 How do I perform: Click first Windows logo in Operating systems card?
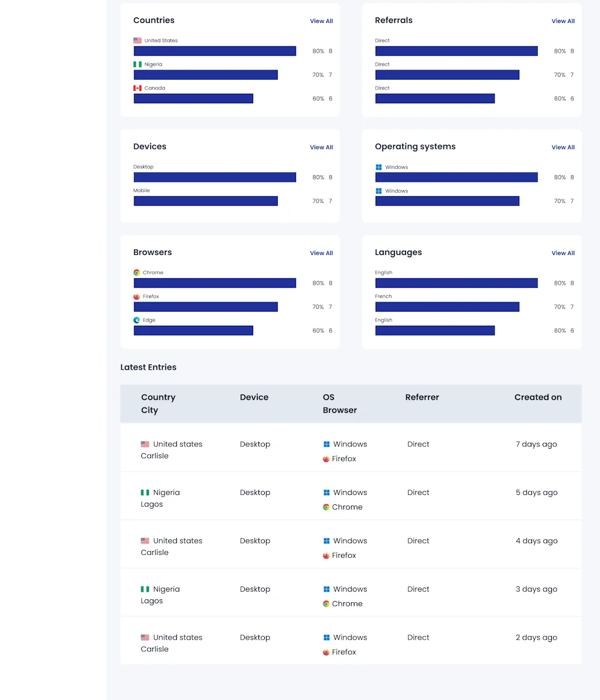(379, 168)
